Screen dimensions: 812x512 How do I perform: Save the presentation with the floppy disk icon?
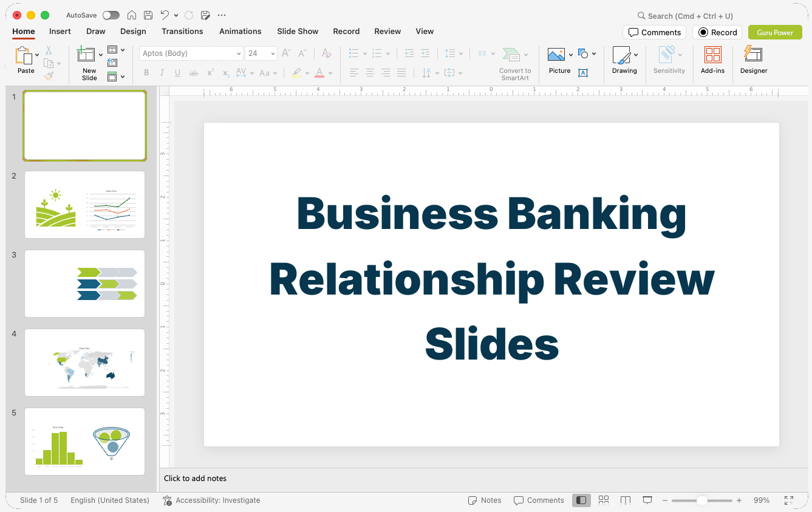pos(148,15)
